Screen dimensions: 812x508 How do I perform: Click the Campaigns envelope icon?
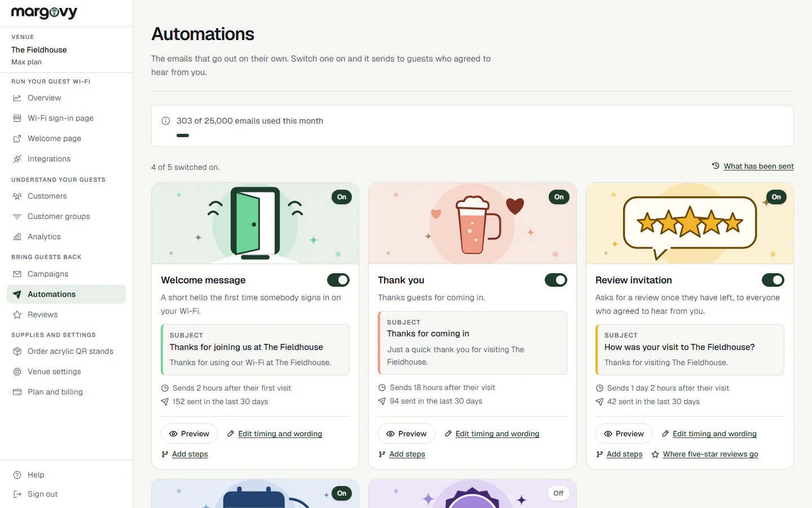point(17,274)
